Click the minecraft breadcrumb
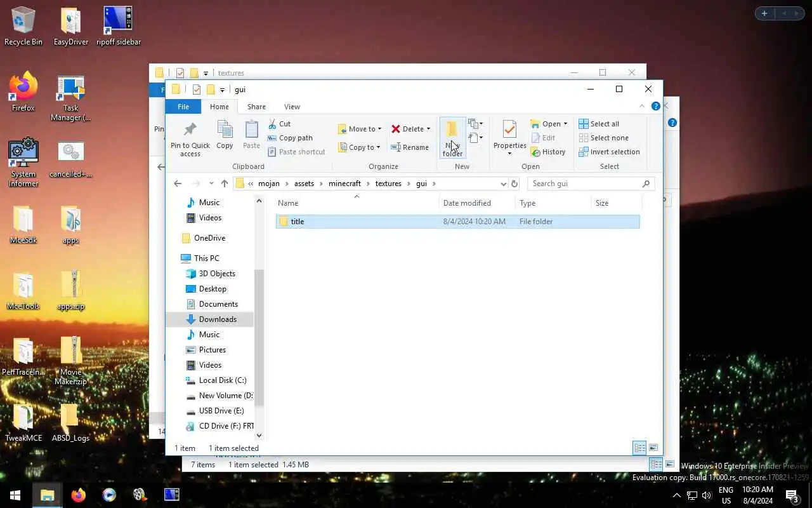Viewport: 812px width, 508px height. click(344, 184)
